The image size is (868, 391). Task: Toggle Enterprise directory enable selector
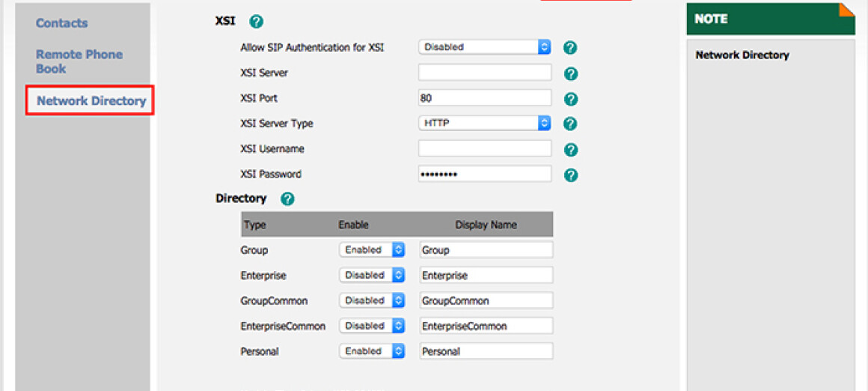click(372, 276)
